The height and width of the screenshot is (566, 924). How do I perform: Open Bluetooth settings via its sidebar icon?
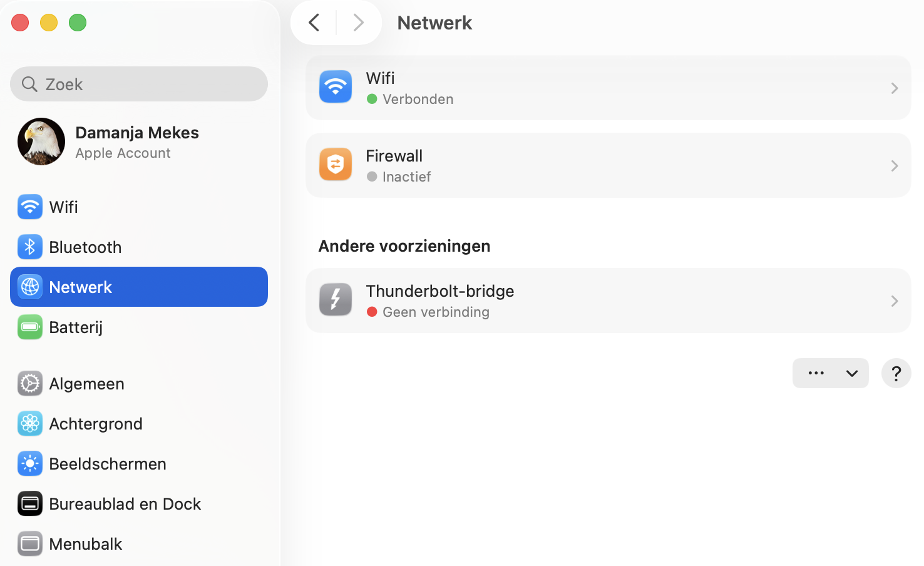(x=29, y=247)
